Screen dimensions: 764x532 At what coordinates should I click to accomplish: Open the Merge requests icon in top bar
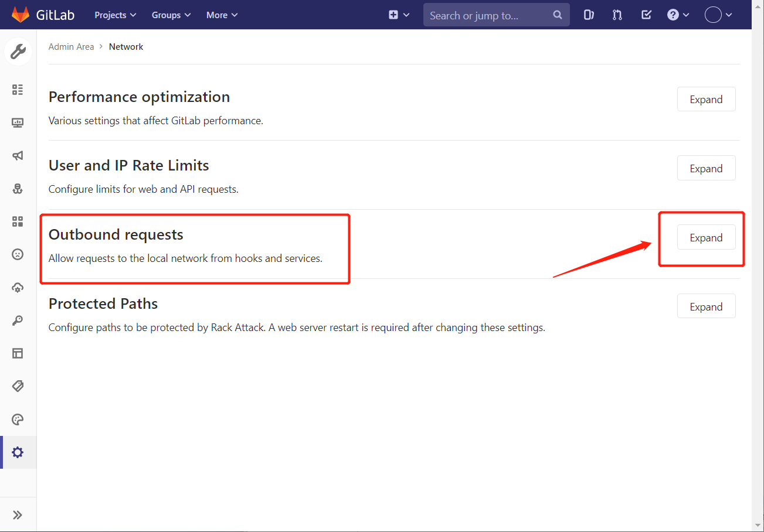pos(617,15)
